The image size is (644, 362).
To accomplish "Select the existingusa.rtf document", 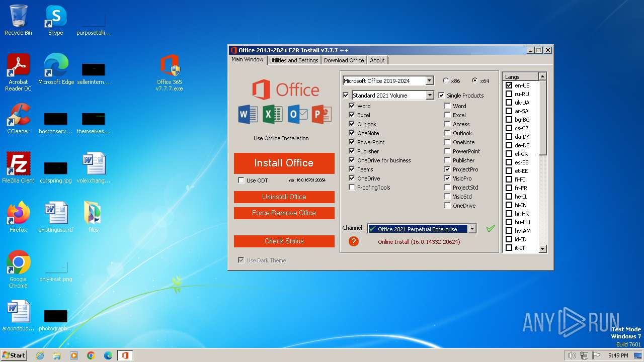I will click(56, 217).
